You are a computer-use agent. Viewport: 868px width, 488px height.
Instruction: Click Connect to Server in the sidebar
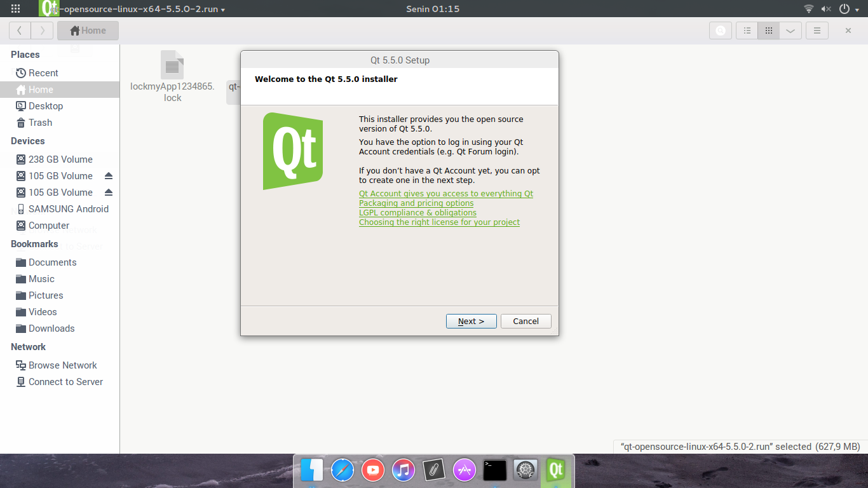pyautogui.click(x=60, y=382)
